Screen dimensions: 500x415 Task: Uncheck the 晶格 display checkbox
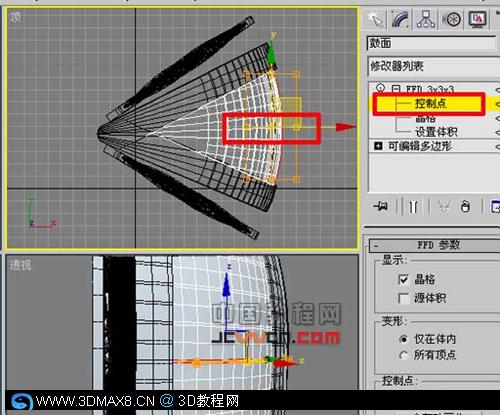coord(403,279)
